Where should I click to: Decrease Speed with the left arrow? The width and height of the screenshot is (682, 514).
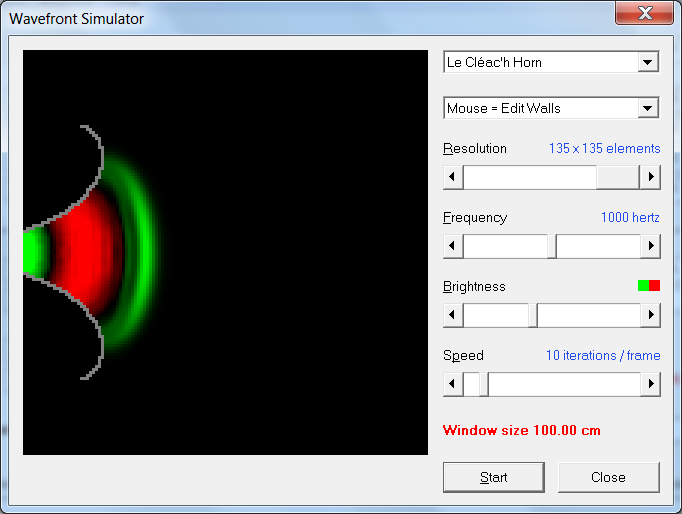pyautogui.click(x=453, y=384)
